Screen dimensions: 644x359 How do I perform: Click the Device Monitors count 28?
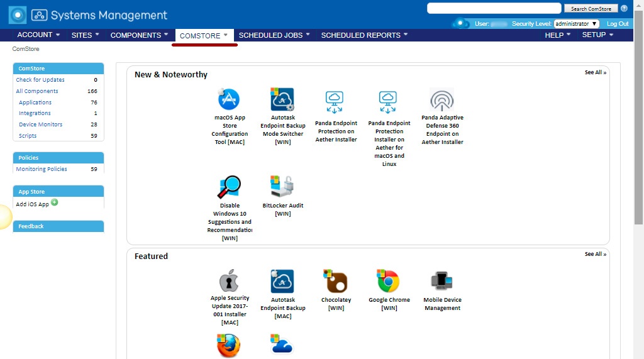coord(94,124)
